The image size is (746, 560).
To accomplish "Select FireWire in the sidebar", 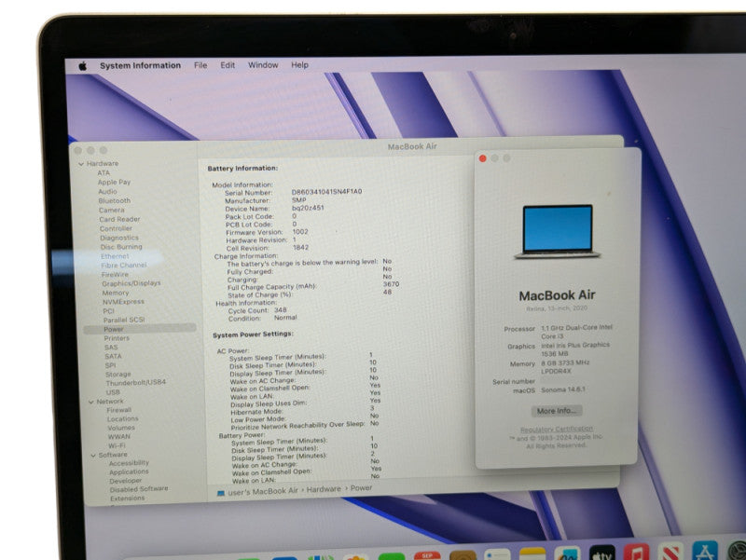I will tap(115, 274).
